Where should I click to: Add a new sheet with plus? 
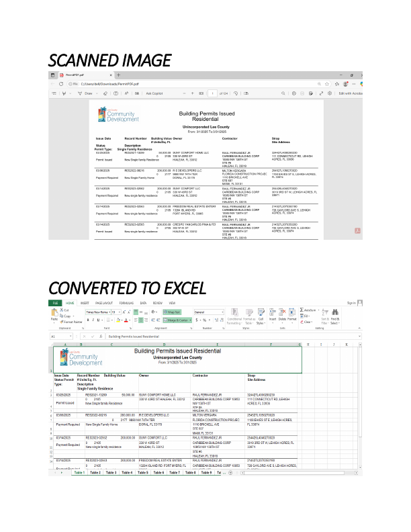230,473
